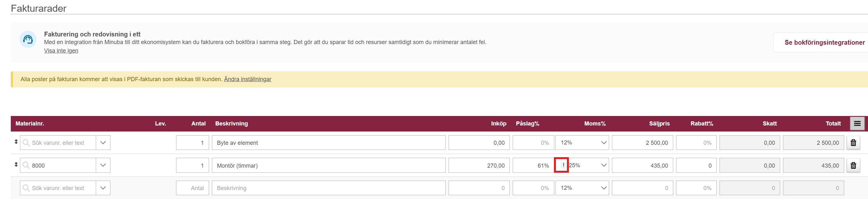Click the headset support icon in info banner
The image size is (868, 199).
(x=28, y=39)
